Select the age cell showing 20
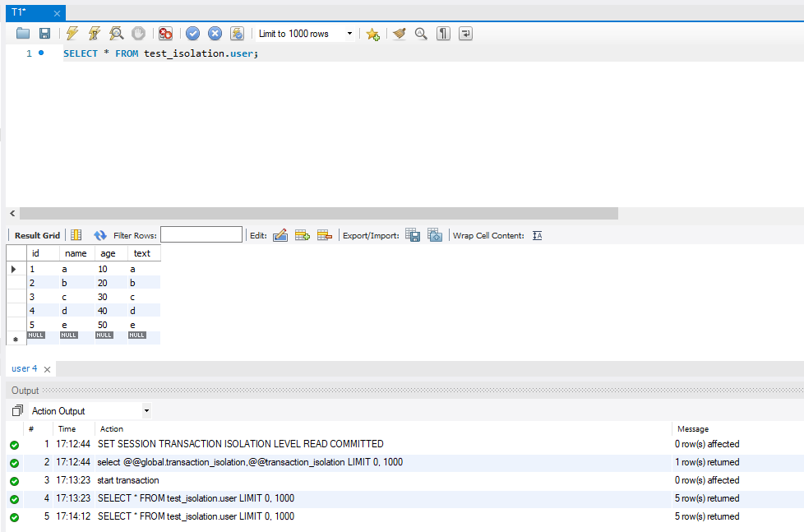 (x=111, y=283)
